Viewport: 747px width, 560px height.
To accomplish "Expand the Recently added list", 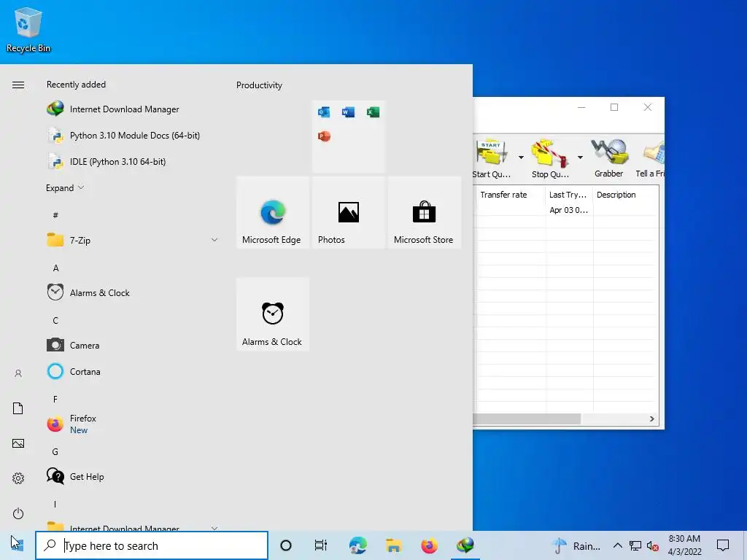I will 65,188.
